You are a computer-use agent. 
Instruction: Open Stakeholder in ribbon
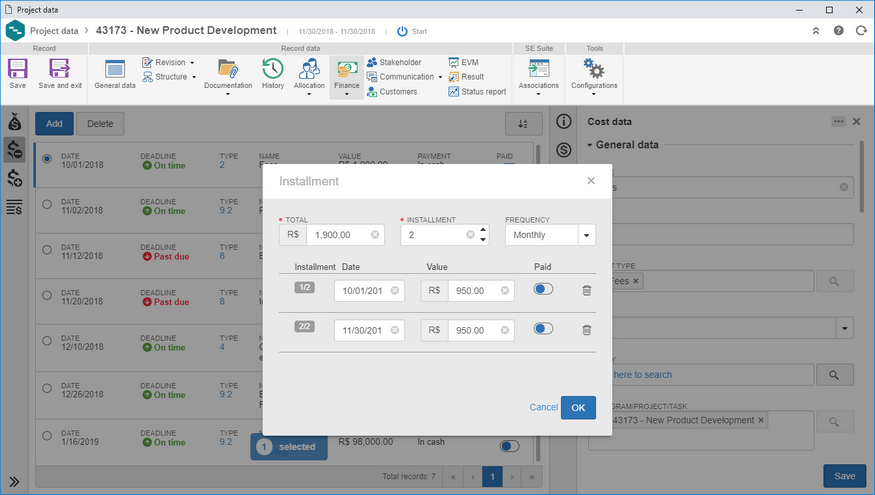click(x=394, y=63)
